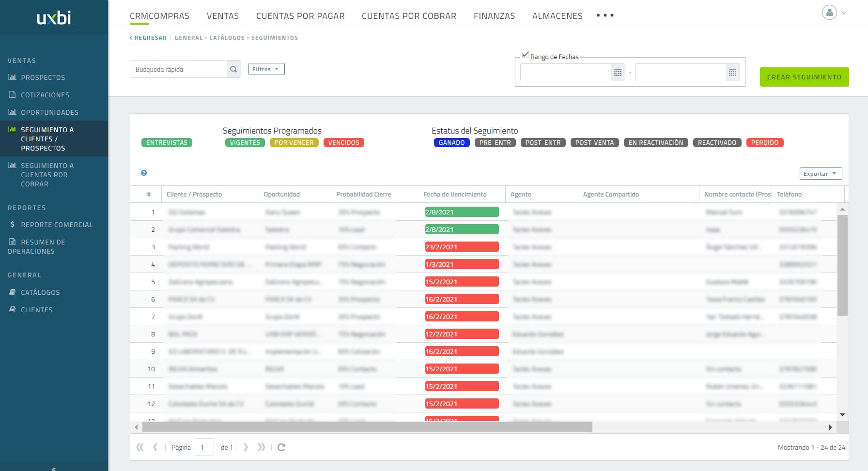Viewport: 868px width, 471px height.
Task: Go to the last page arrow
Action: click(x=262, y=447)
